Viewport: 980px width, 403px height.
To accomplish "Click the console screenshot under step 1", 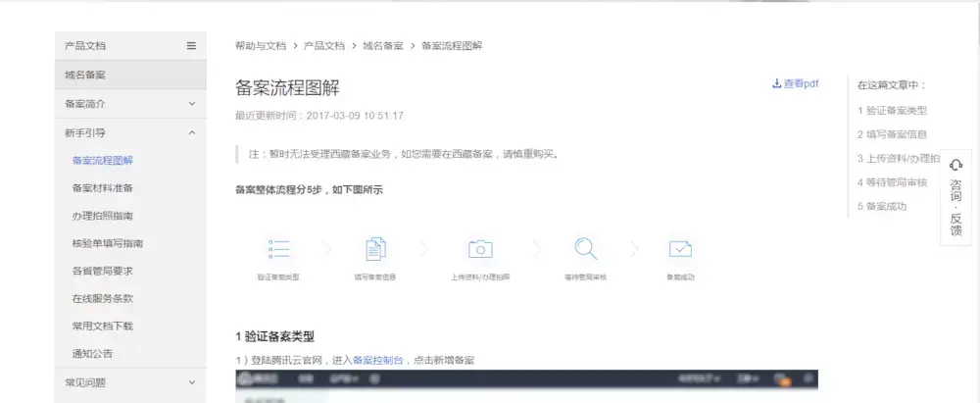I will pyautogui.click(x=527, y=386).
